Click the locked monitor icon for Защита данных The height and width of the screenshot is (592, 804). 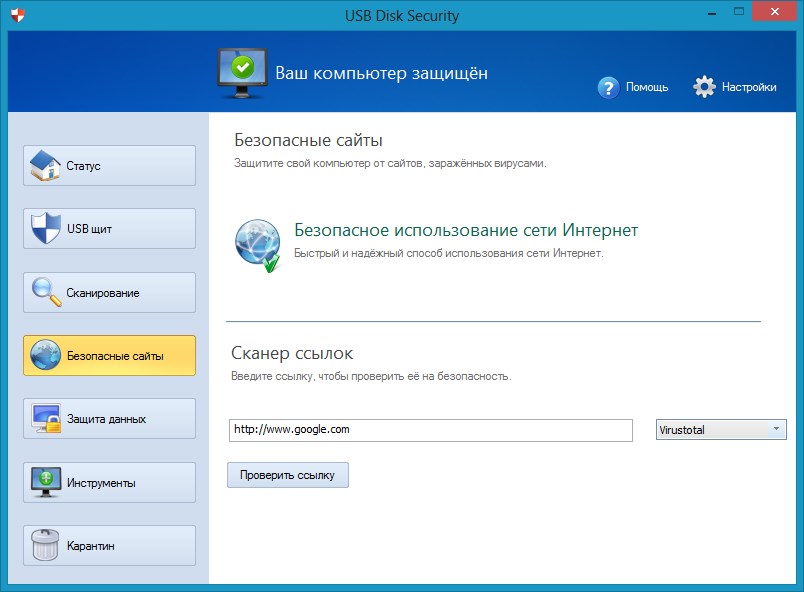46,418
